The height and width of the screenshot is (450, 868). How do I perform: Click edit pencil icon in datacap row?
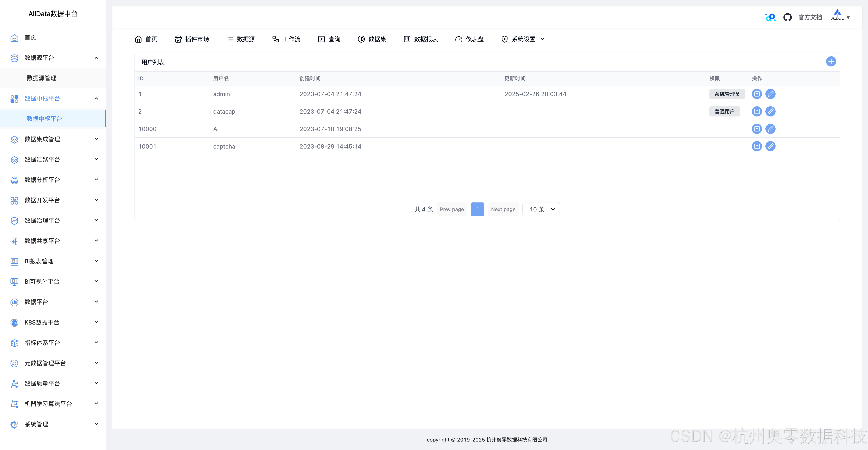pos(770,112)
